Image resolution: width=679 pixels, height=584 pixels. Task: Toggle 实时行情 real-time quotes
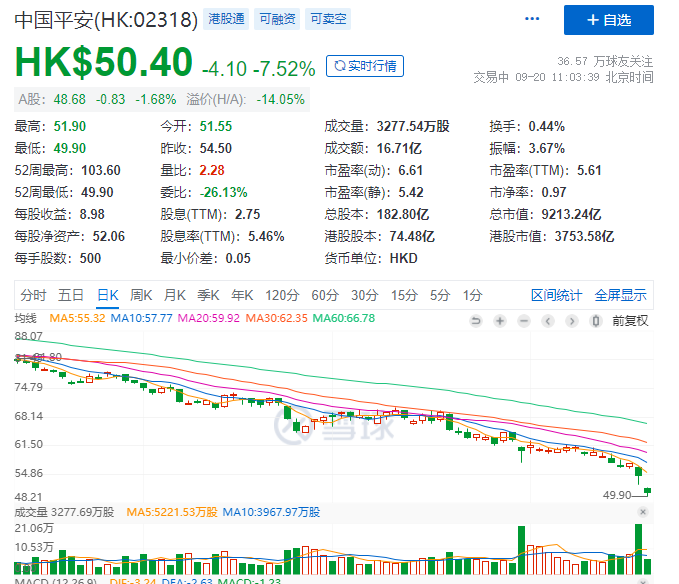tap(366, 67)
